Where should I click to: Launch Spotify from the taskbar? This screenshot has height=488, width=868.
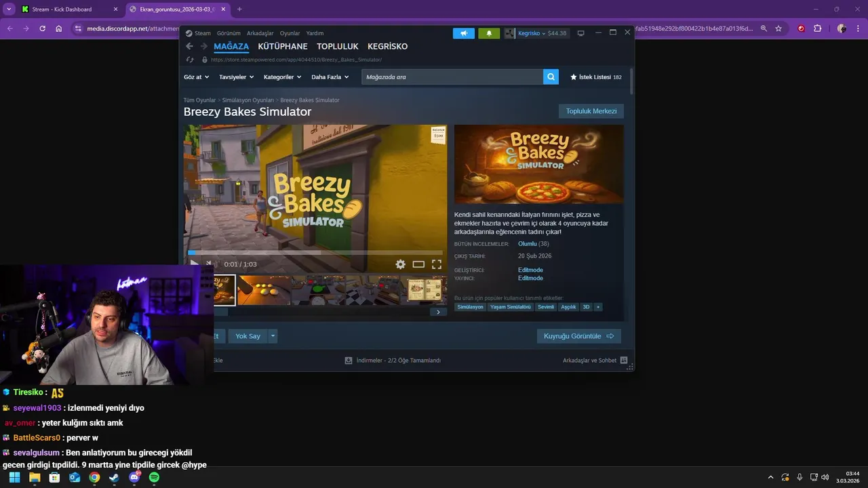[x=154, y=477]
